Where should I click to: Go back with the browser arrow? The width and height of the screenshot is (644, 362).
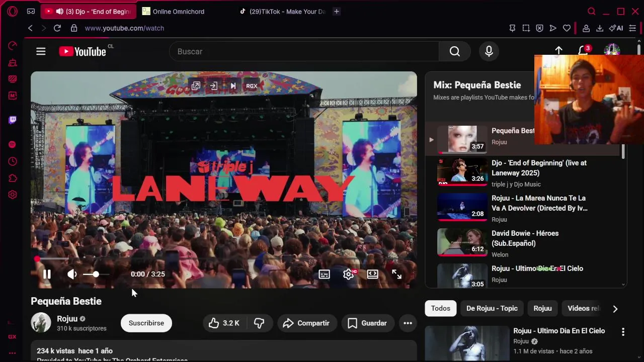coord(30,28)
